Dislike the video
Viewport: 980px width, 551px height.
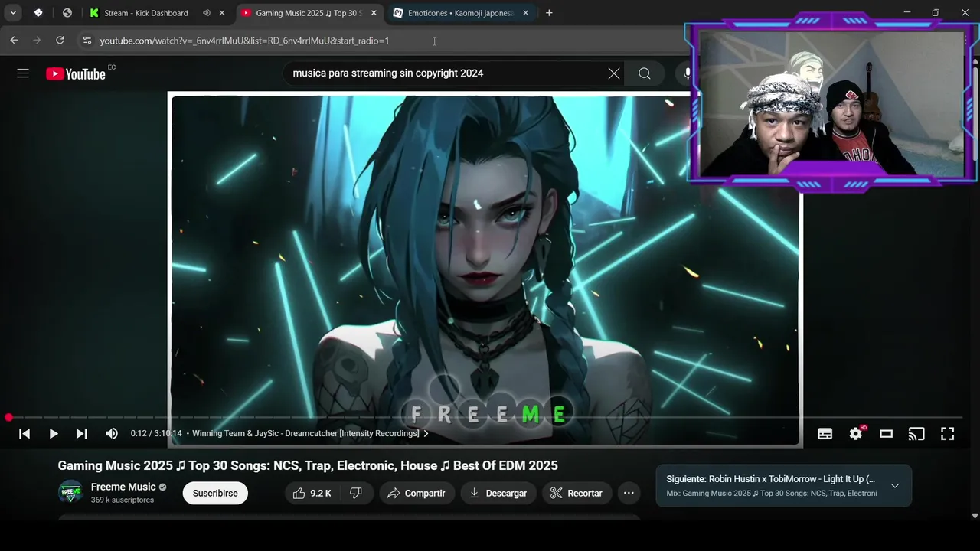click(x=356, y=494)
